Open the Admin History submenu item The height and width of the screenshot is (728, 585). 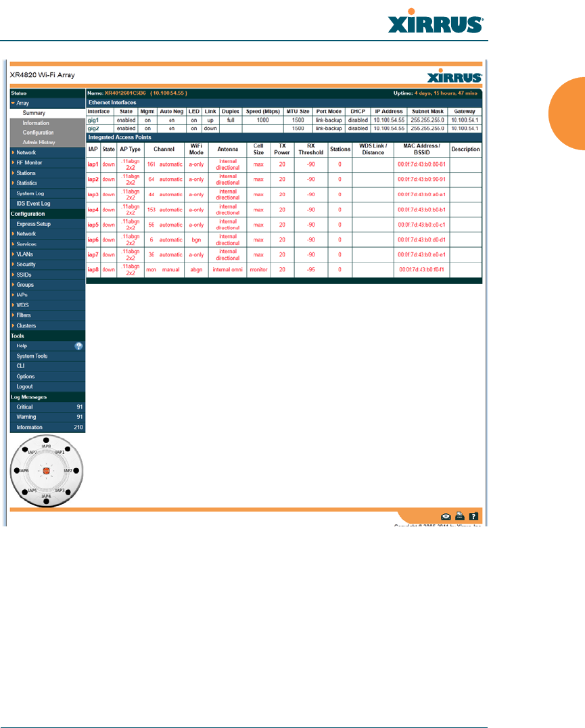39,143
